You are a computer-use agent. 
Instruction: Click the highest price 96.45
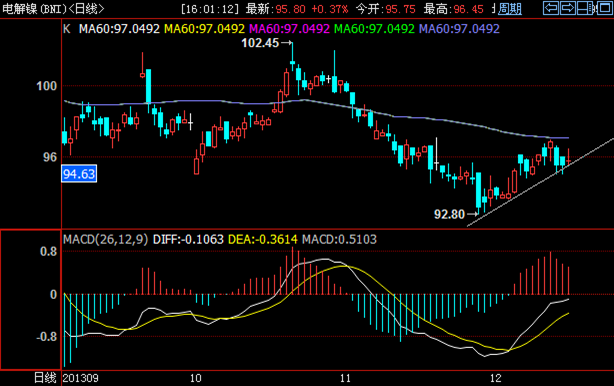[x=468, y=9]
